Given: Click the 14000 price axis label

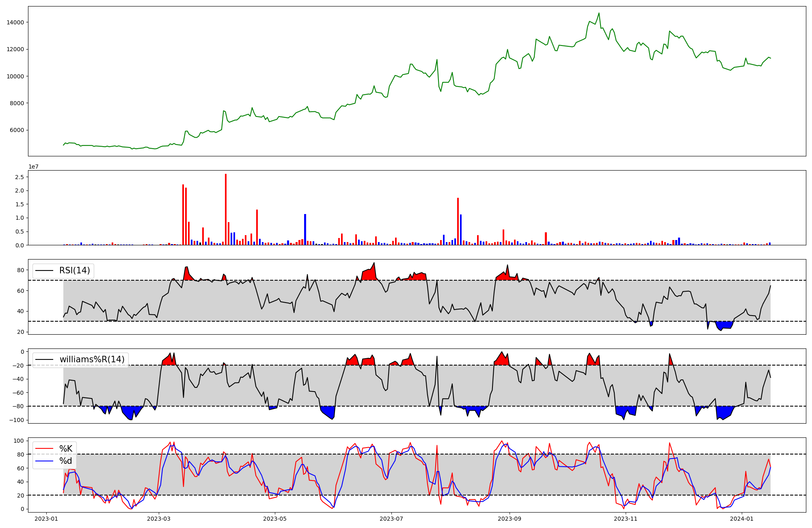Looking at the screenshot, I should coord(15,22).
